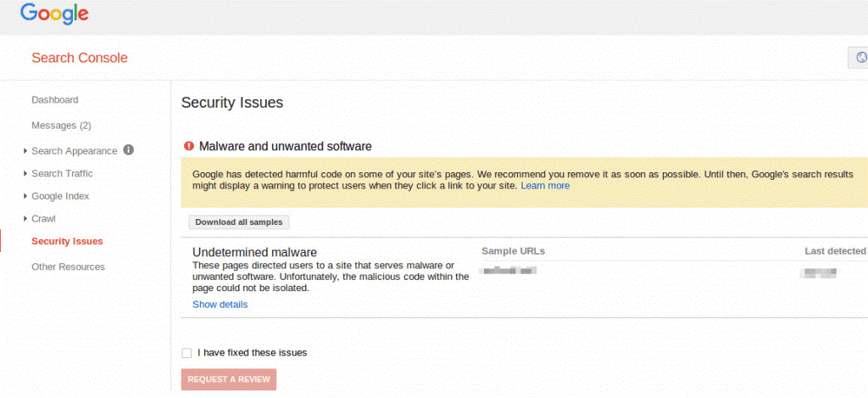Tick the 'I have fixed these issues' checkbox
The image size is (868, 398).
click(x=186, y=353)
